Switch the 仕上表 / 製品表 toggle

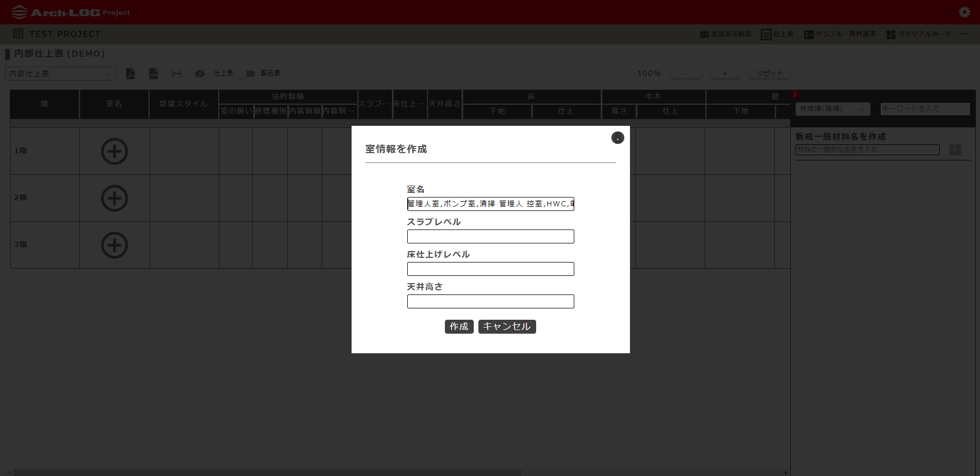click(x=247, y=74)
